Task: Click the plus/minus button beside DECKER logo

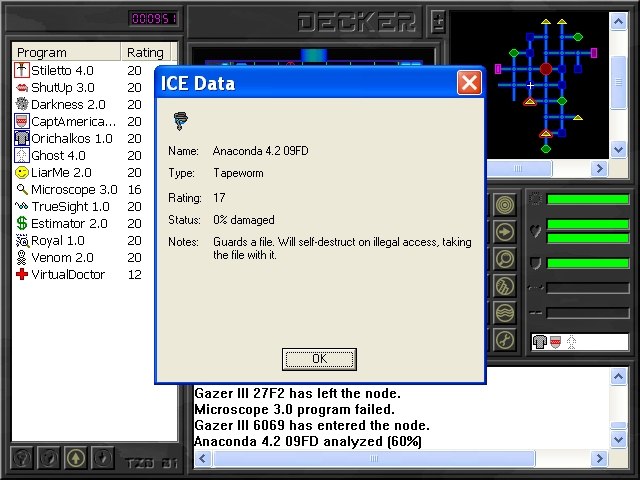Action: click(x=438, y=22)
